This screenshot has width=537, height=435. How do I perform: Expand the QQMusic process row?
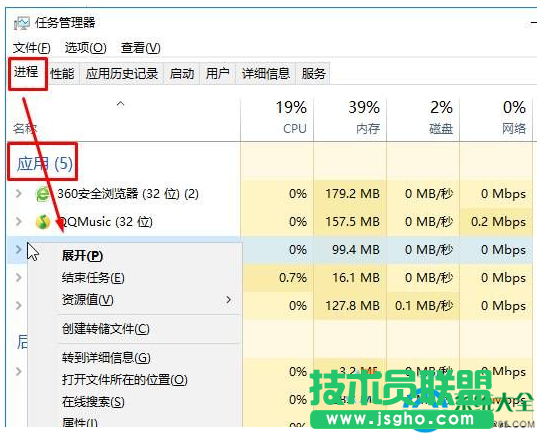click(18, 222)
